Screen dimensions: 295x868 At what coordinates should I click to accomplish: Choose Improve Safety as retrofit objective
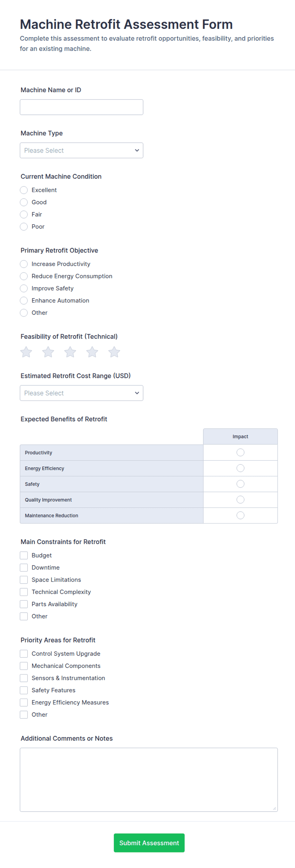[23, 288]
